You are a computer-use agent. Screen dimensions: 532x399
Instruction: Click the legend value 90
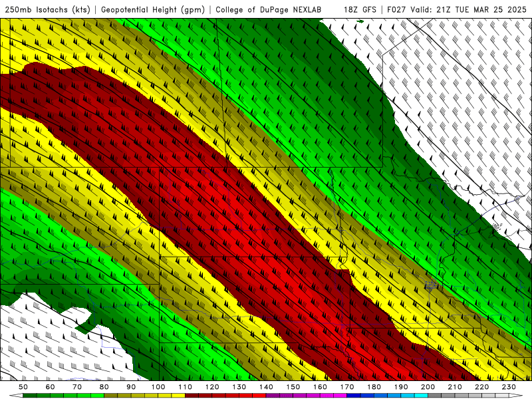pos(131,387)
